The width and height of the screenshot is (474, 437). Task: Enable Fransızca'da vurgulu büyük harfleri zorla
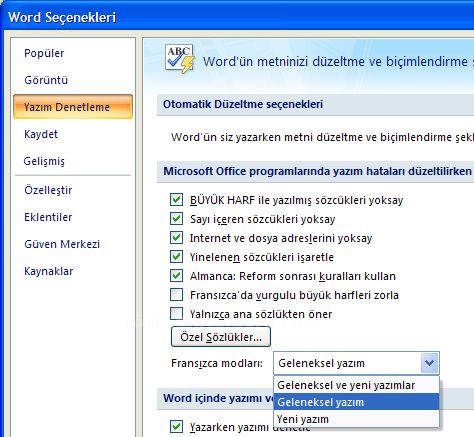click(176, 295)
